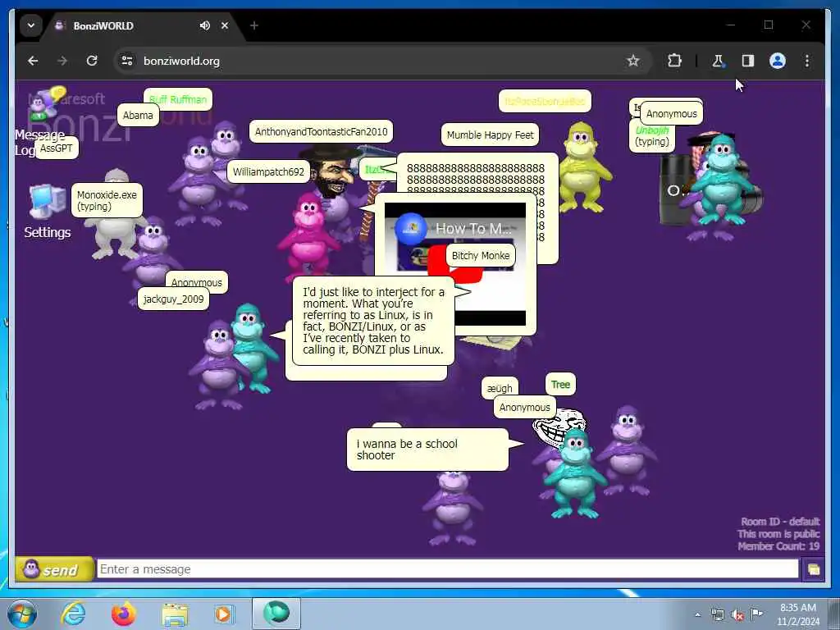Click the forward navigation arrow
840x630 pixels.
[x=62, y=61]
